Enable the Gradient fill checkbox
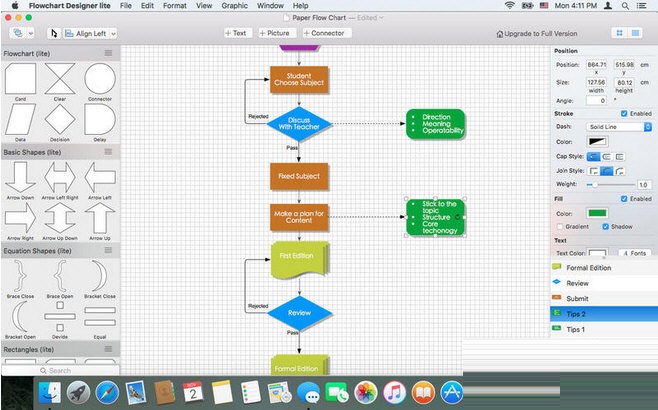 559,226
